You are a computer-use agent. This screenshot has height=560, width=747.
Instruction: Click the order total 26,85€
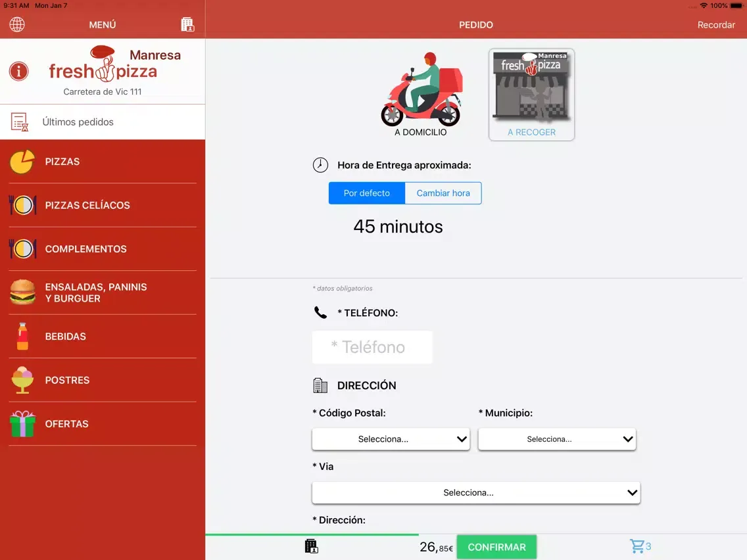(436, 547)
